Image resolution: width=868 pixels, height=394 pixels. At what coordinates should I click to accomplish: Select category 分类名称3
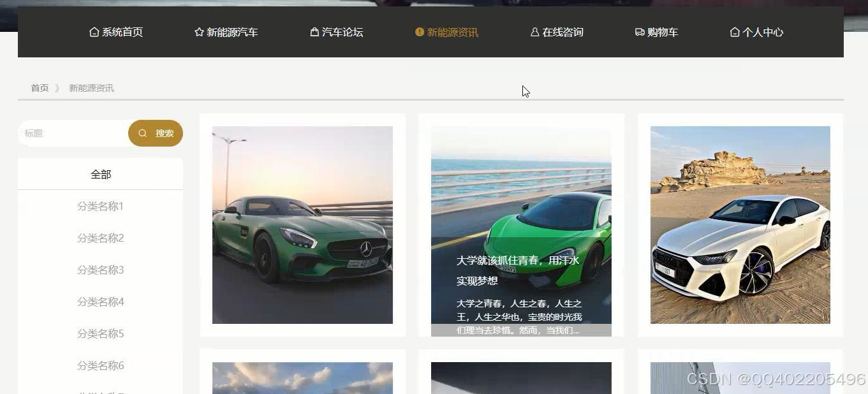[x=101, y=270]
